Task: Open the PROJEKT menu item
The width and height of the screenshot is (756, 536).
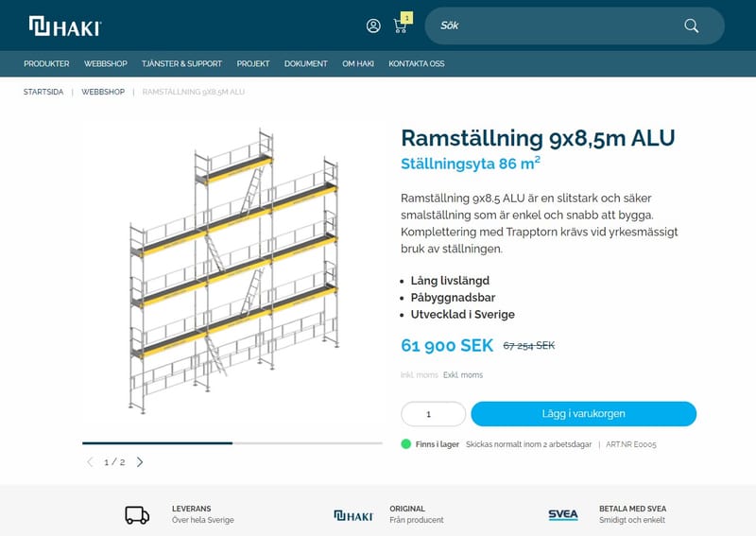Action: [x=253, y=63]
